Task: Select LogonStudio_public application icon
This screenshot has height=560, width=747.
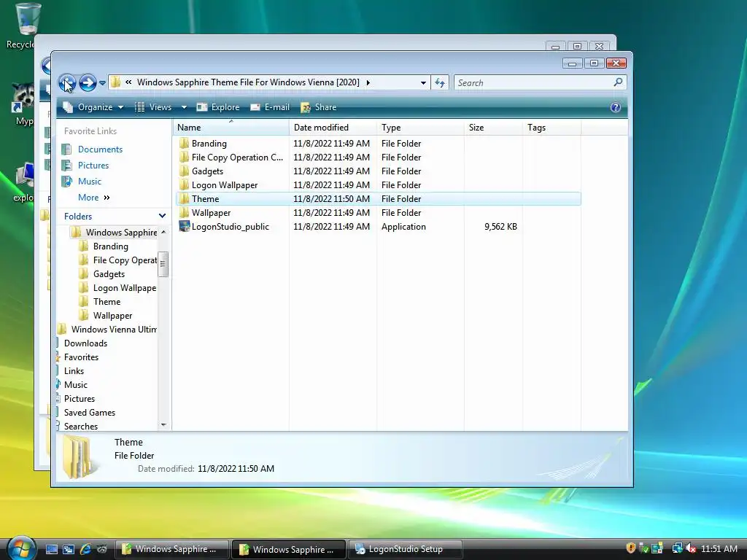Action: pyautogui.click(x=185, y=226)
